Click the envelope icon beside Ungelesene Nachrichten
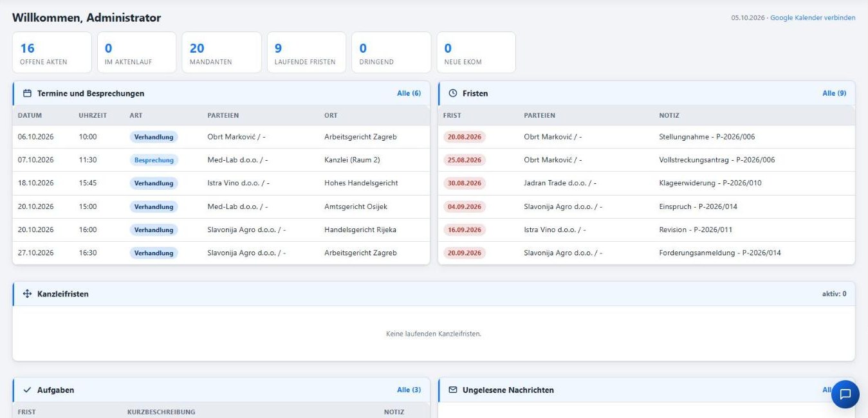868x418 pixels. [x=453, y=390]
